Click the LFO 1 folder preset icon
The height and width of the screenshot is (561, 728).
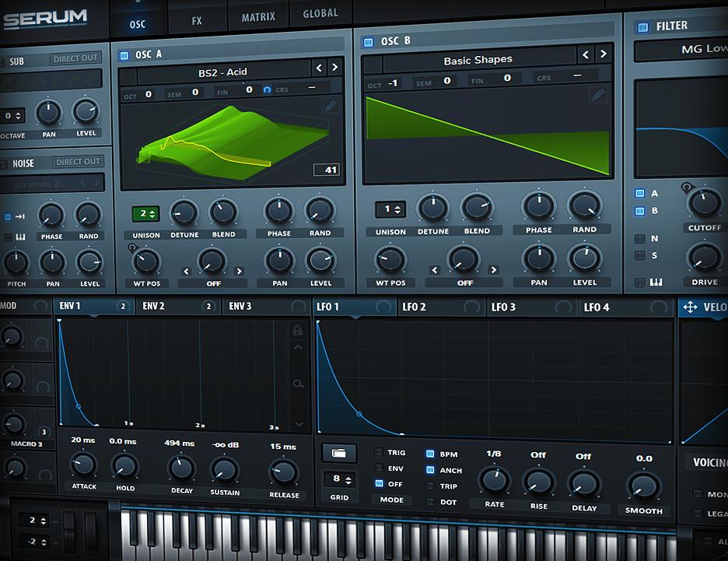click(339, 453)
